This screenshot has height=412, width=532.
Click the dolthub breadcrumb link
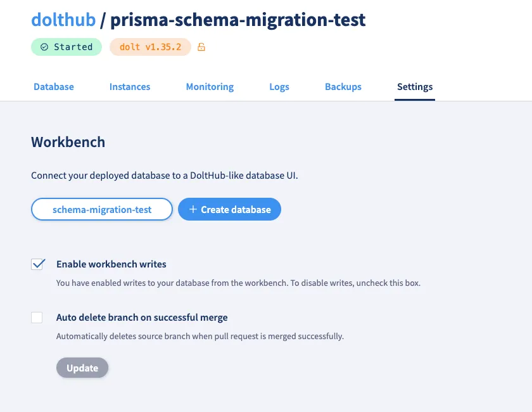coord(63,20)
